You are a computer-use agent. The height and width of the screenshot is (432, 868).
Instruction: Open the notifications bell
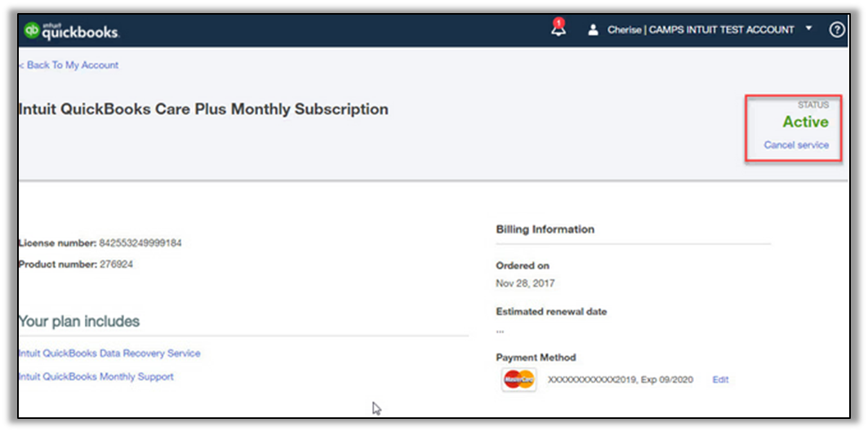pos(559,29)
